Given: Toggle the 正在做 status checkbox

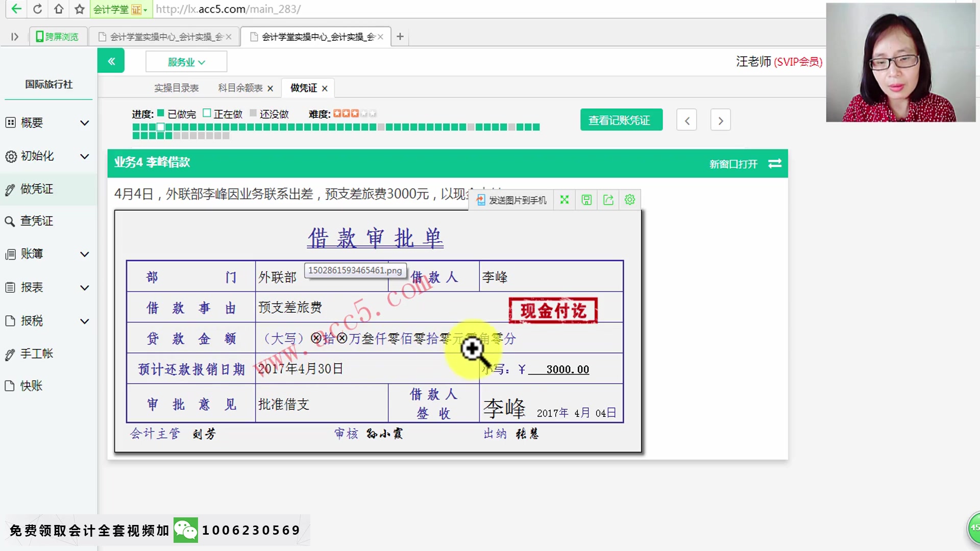Looking at the screenshot, I should pos(206,113).
